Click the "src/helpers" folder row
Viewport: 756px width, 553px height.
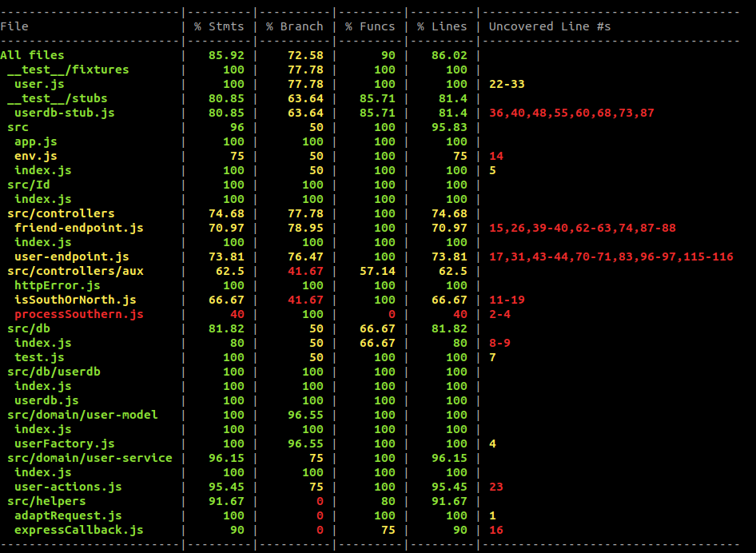(47, 501)
